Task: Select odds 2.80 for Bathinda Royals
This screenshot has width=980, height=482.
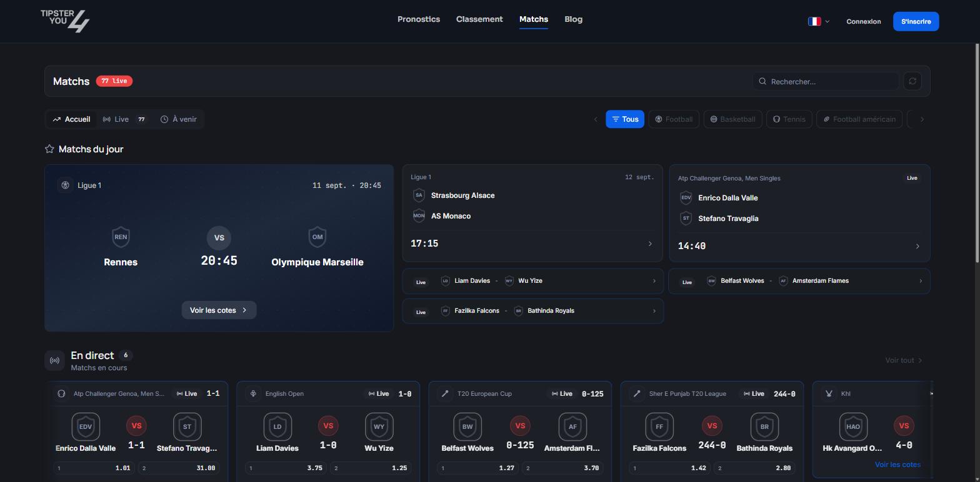Action: (754, 468)
